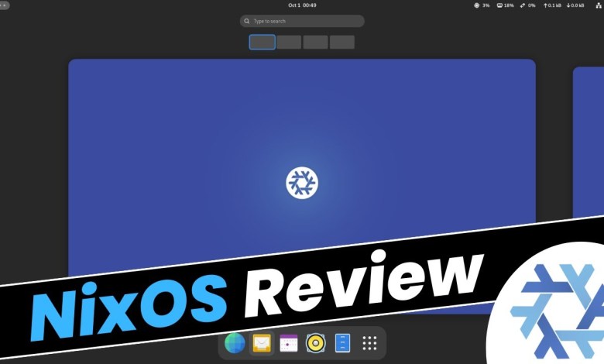
Task: Open the GNOME Web browser from dock
Action: coord(235,343)
